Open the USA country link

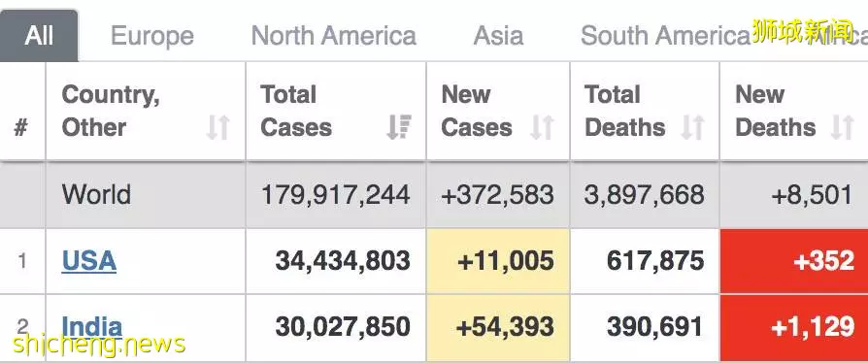click(x=89, y=261)
